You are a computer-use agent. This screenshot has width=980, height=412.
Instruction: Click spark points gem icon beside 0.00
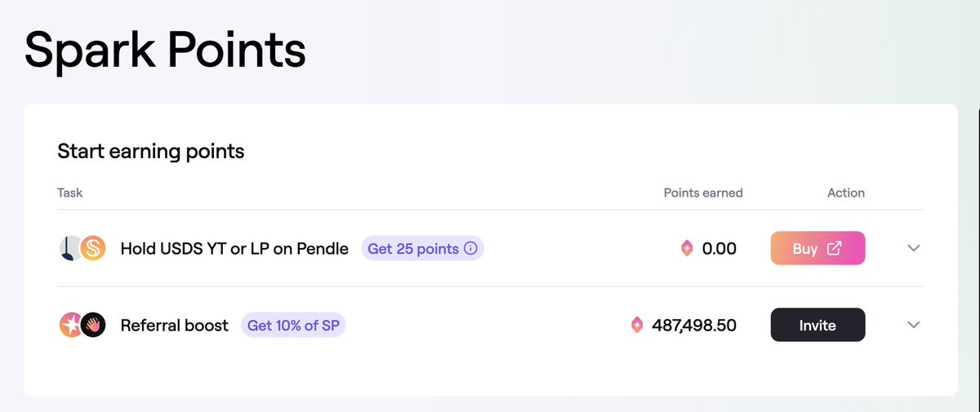point(687,248)
